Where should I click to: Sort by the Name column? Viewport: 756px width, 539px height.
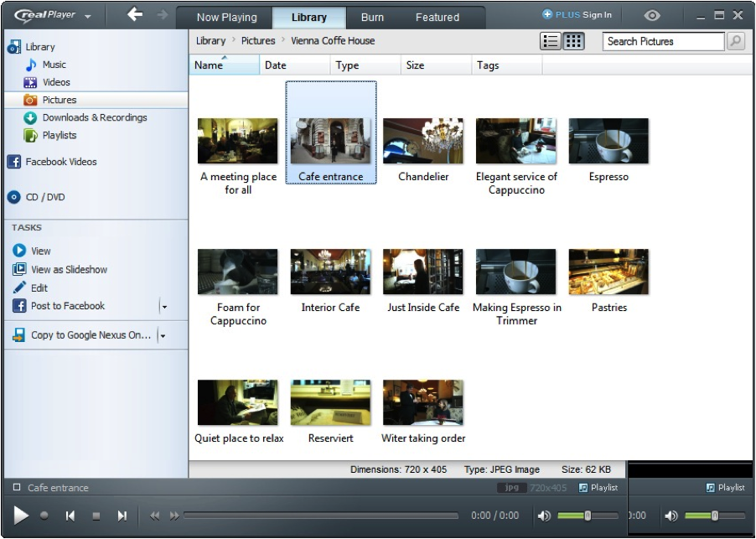(224, 65)
